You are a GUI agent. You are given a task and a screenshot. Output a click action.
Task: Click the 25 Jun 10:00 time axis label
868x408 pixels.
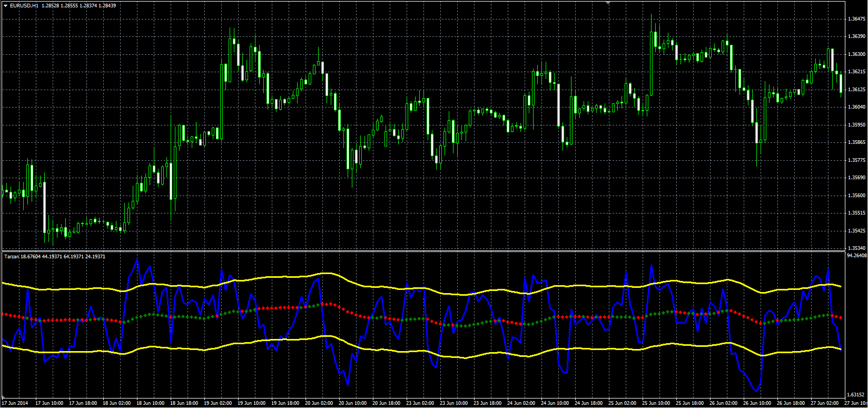click(x=657, y=403)
